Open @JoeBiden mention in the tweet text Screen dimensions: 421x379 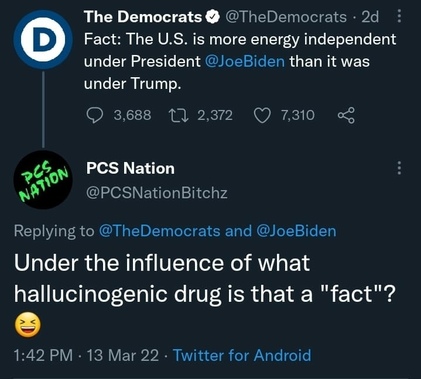[245, 61]
